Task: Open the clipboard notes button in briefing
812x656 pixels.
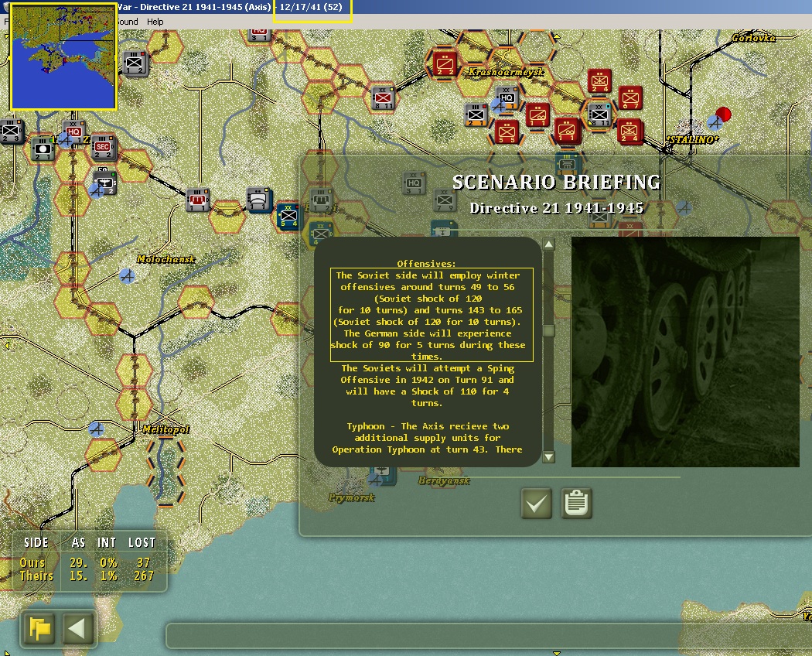Action: pyautogui.click(x=576, y=503)
